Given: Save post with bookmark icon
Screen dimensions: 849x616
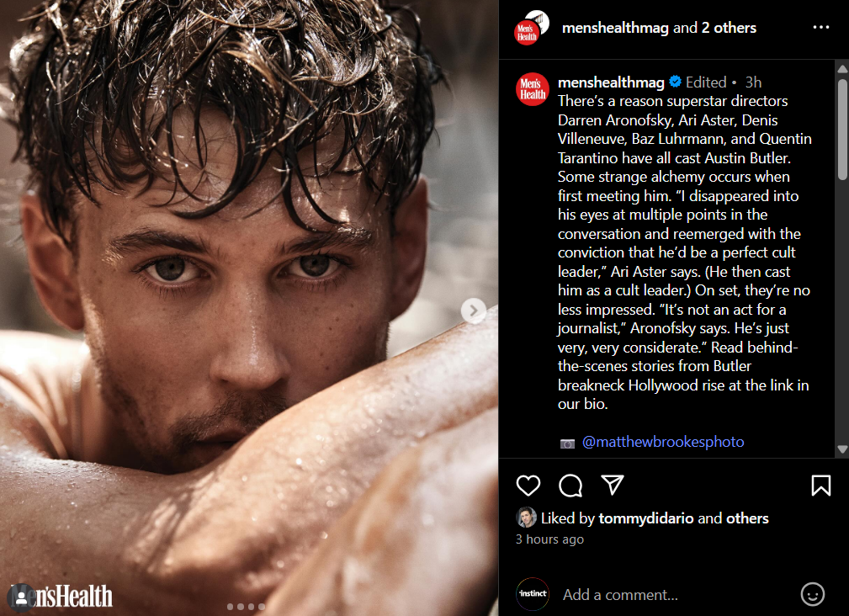Looking at the screenshot, I should 821,486.
